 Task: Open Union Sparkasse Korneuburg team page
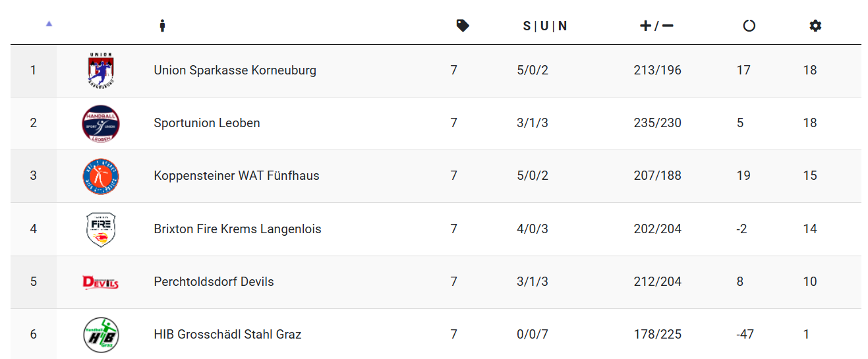click(235, 70)
